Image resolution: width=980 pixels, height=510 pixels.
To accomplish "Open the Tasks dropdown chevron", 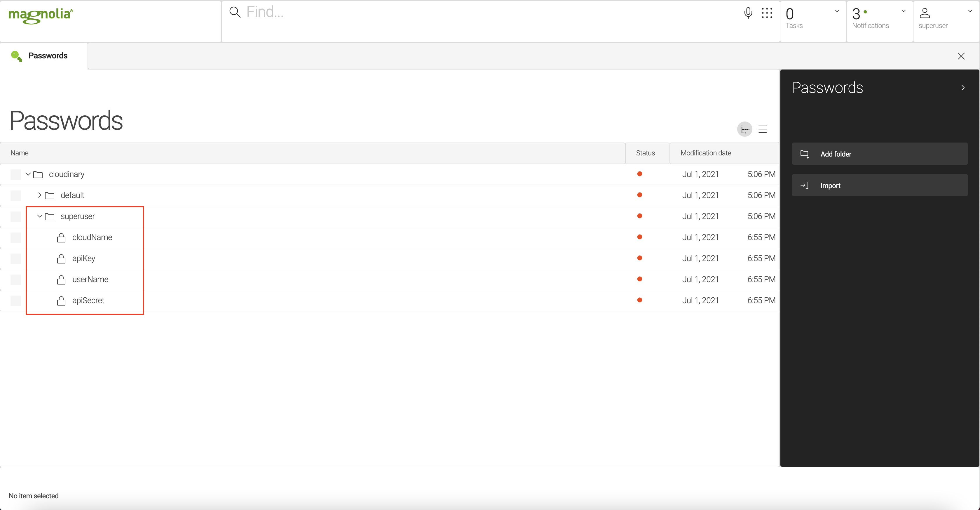I will (837, 11).
